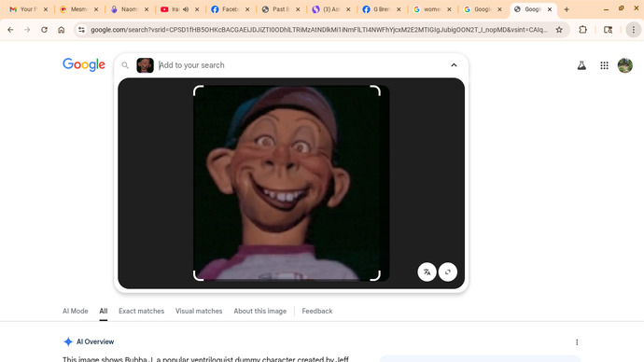This screenshot has height=362, width=644.
Task: Reload the current page
Action: coord(44,30)
